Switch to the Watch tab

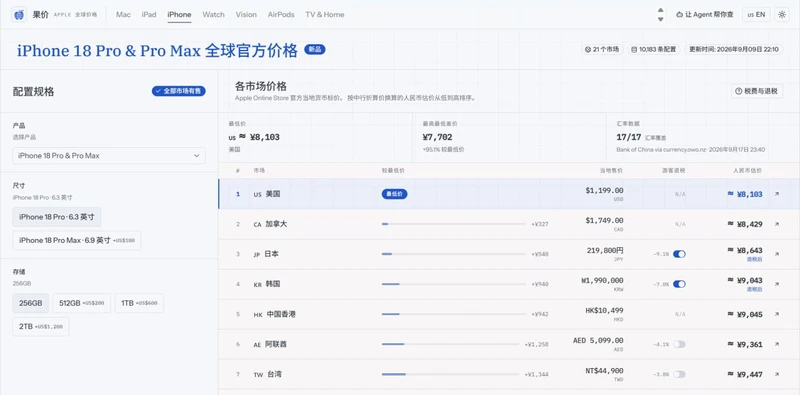213,15
